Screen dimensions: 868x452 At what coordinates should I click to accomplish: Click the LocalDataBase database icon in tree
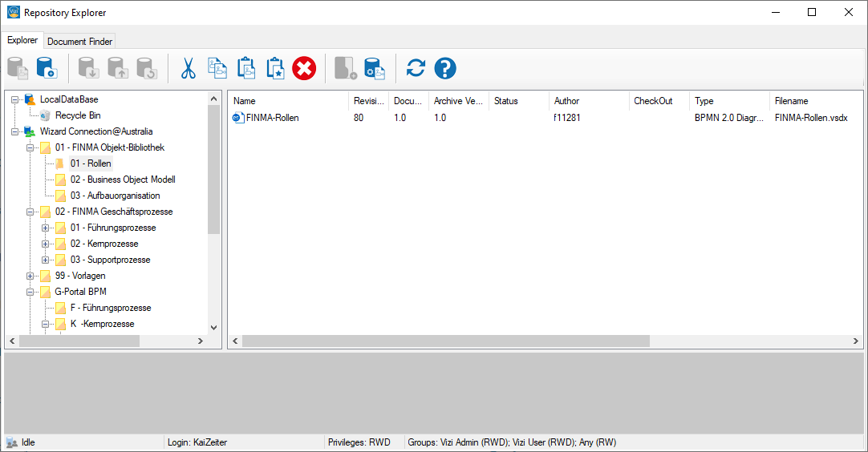(30, 99)
